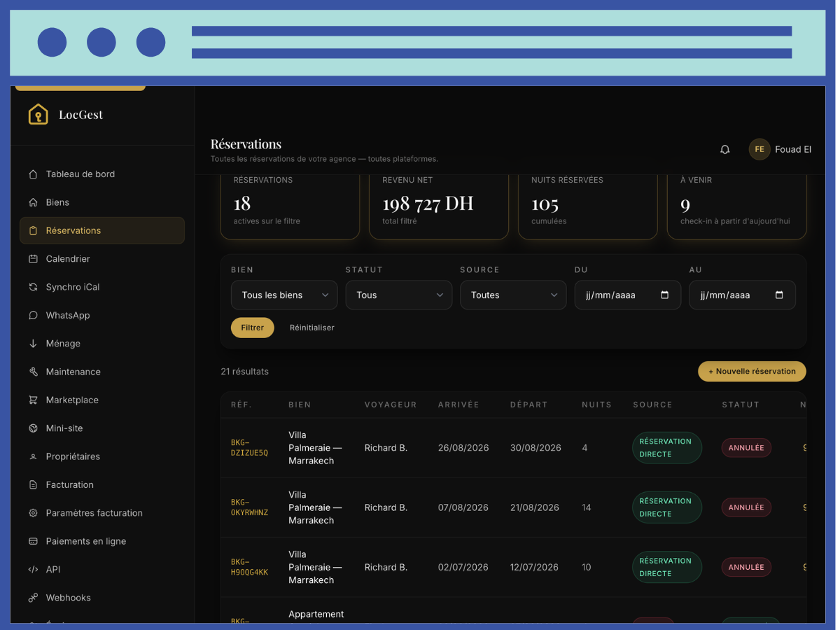Click the notification bell icon
This screenshot has height=630, width=840.
tap(725, 149)
